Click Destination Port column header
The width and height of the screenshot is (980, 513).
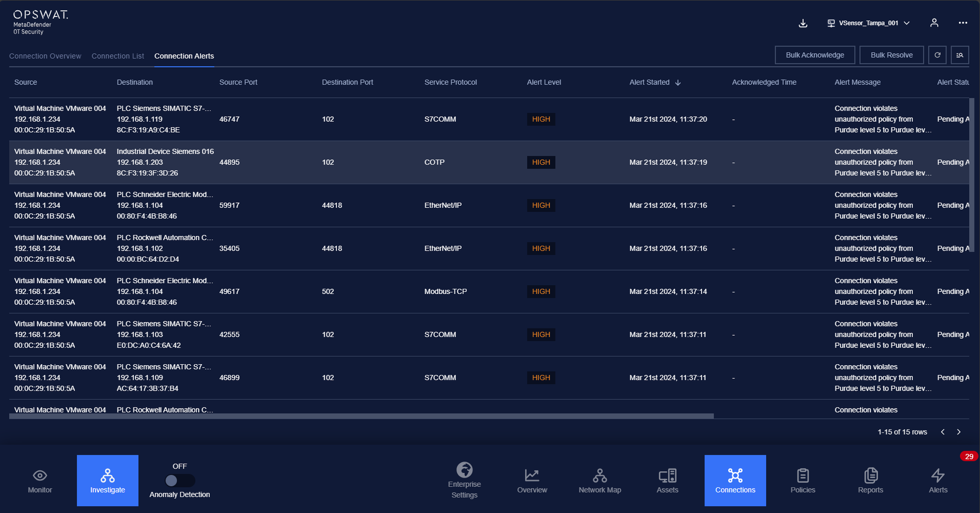(x=347, y=82)
